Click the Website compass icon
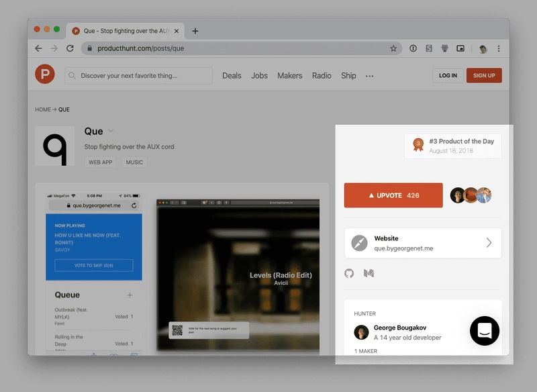 pyautogui.click(x=359, y=243)
